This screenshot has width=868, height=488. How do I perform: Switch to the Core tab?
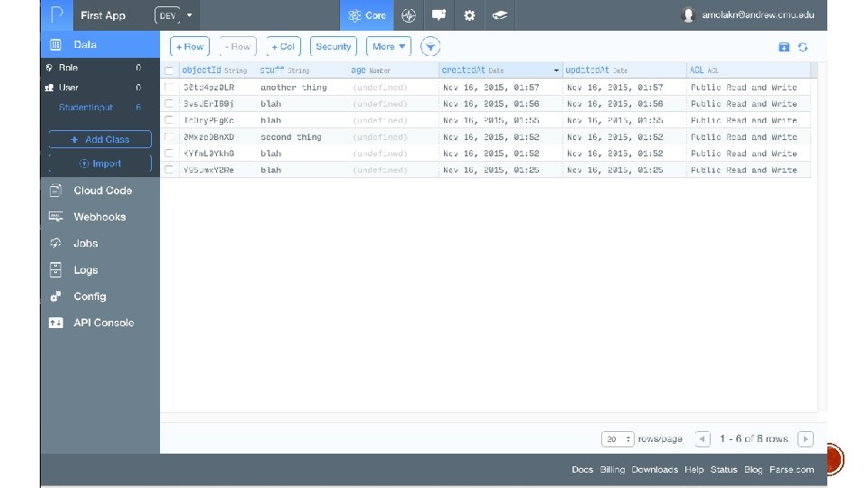coord(366,15)
